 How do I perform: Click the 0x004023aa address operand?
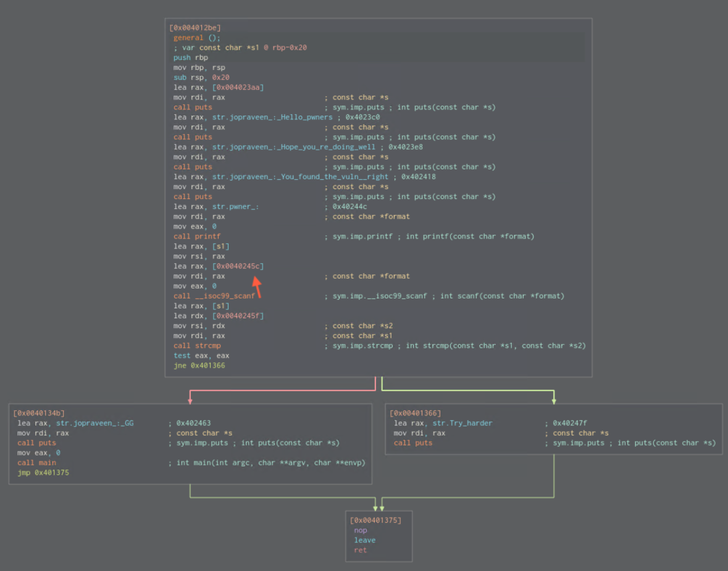click(x=238, y=87)
